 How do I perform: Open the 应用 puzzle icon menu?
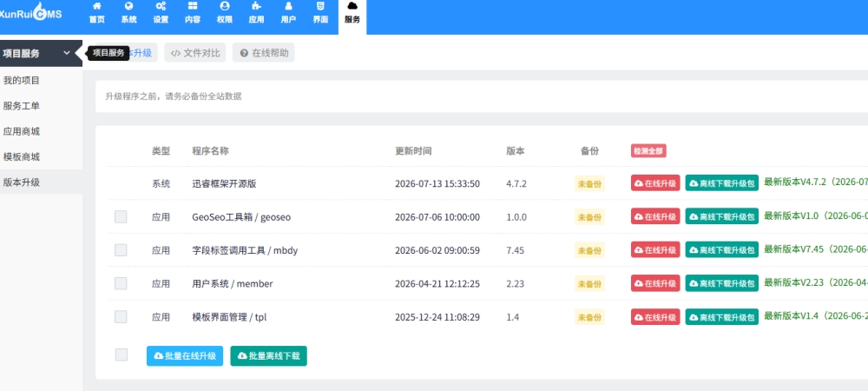point(256,13)
